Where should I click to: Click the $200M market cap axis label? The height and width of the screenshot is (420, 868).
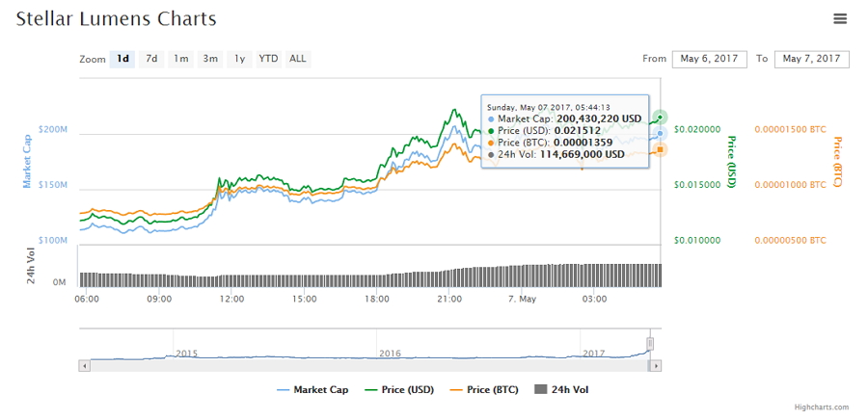(x=53, y=129)
